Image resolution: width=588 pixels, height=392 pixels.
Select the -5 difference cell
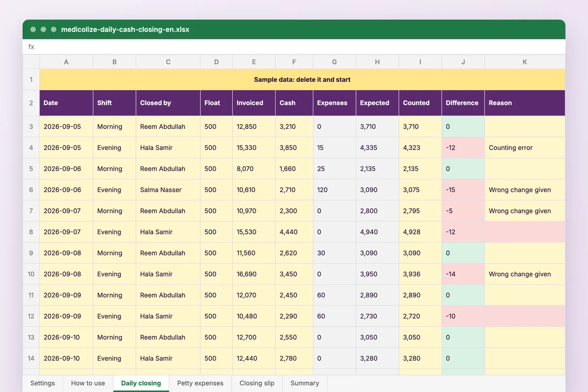point(463,211)
